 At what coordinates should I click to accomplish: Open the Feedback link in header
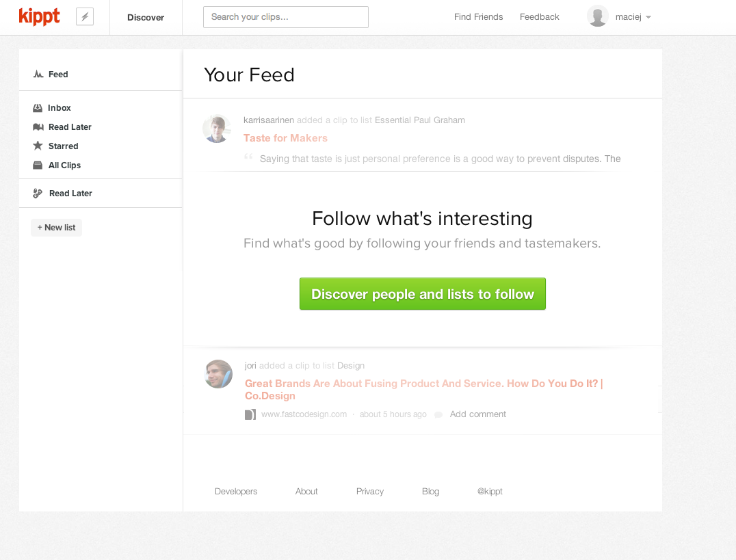tap(539, 17)
